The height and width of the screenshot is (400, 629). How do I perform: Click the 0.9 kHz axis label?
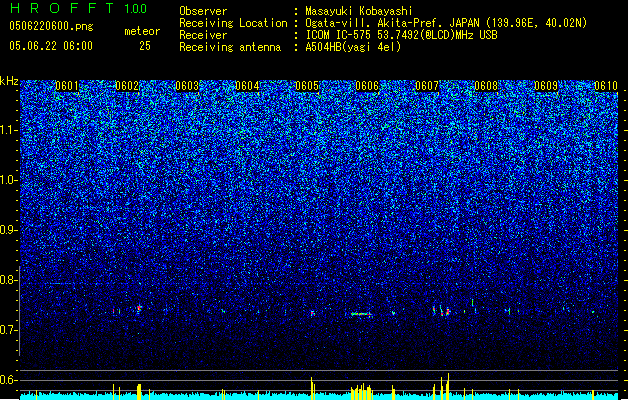click(8, 230)
